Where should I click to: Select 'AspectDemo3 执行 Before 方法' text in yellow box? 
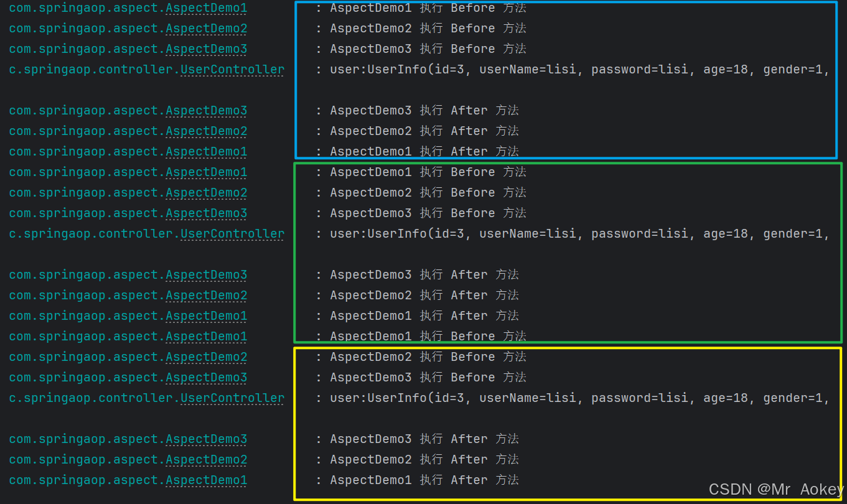coord(428,377)
